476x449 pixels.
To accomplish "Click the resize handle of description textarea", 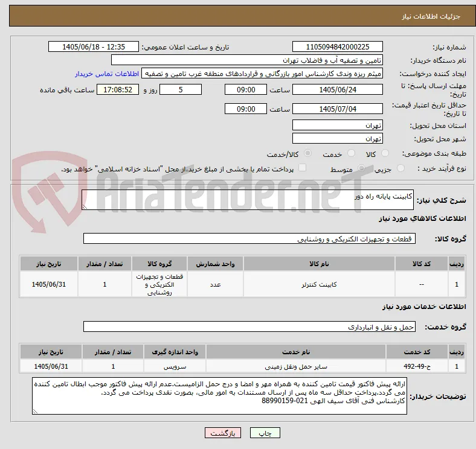I will (x=85, y=207).
